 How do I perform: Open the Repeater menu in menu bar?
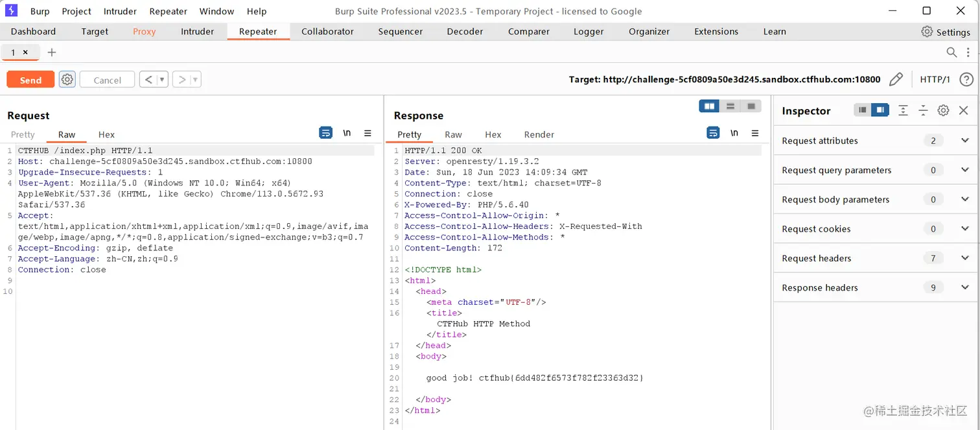coord(168,11)
